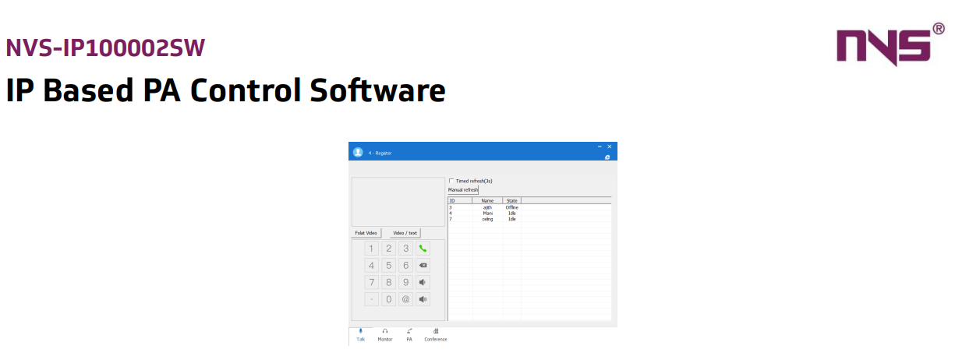980x353 pixels.
Task: Click the Float Video button
Action: 366,233
